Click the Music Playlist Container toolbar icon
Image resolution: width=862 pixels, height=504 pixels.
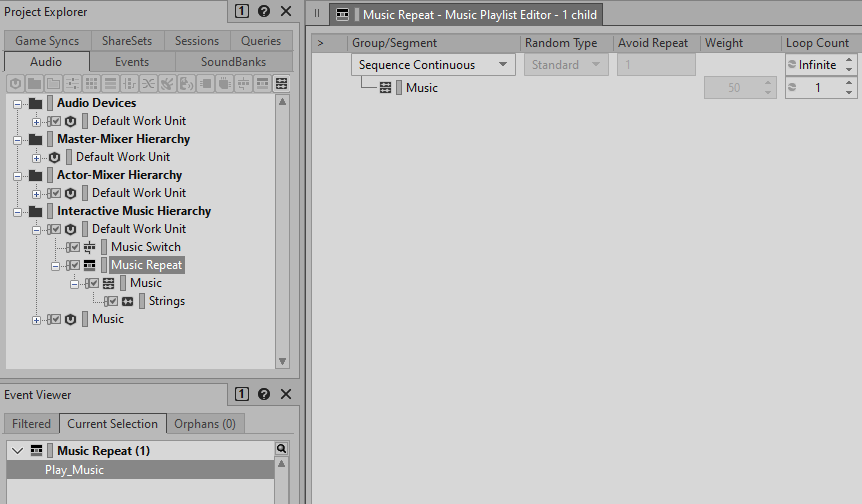(263, 83)
